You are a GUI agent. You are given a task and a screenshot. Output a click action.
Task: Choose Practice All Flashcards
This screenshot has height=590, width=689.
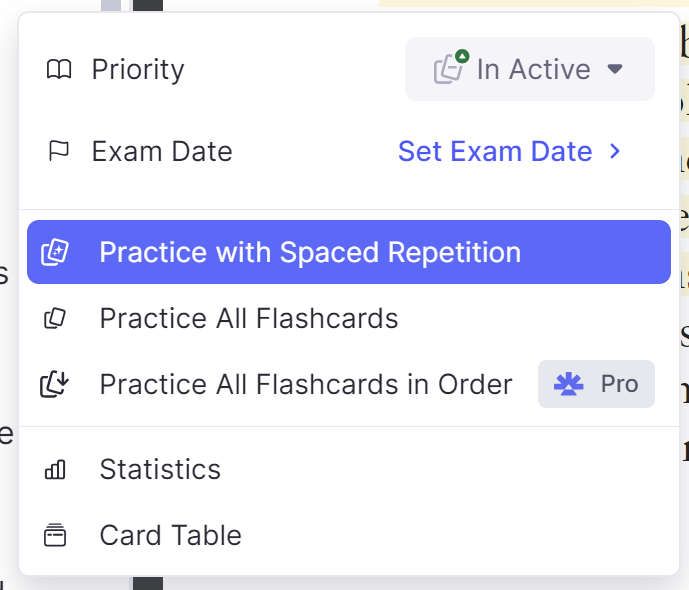click(349, 318)
